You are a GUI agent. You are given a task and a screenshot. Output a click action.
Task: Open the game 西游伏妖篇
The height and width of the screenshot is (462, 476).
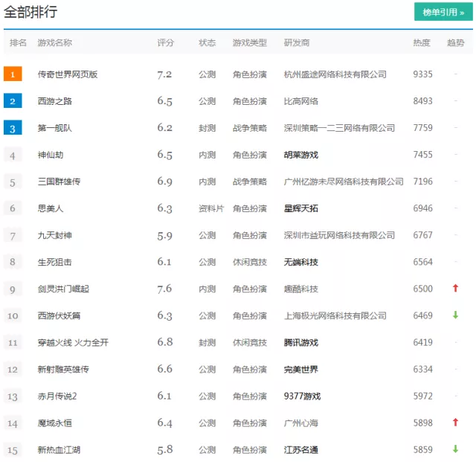[59, 315]
